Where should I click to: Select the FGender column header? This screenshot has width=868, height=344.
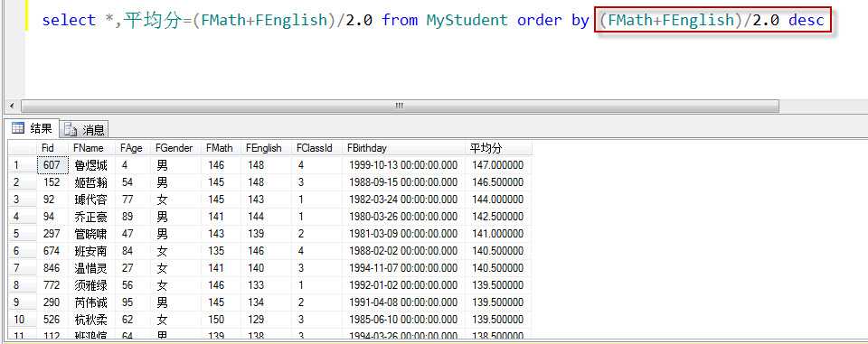coord(175,148)
